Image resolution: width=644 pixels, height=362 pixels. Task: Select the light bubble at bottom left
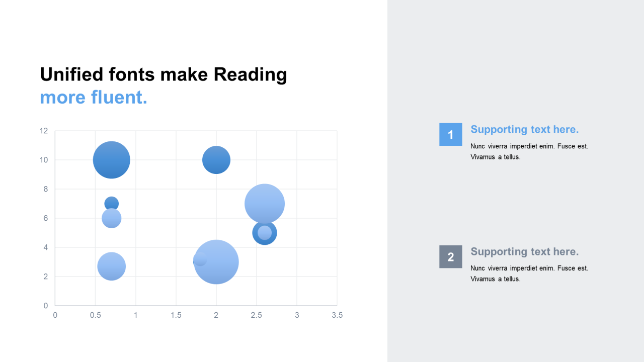pos(112,266)
